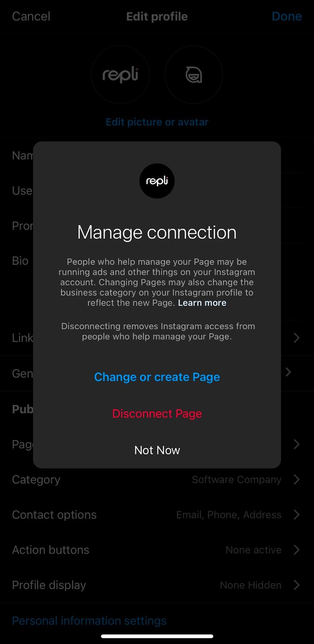Open the Contact options row
314x644 pixels.
[x=157, y=515]
